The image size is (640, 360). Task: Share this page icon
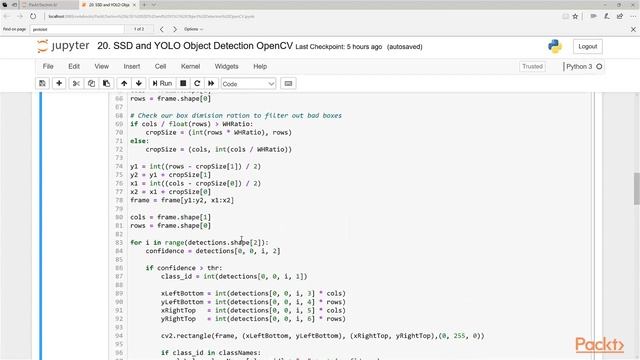[620, 16]
